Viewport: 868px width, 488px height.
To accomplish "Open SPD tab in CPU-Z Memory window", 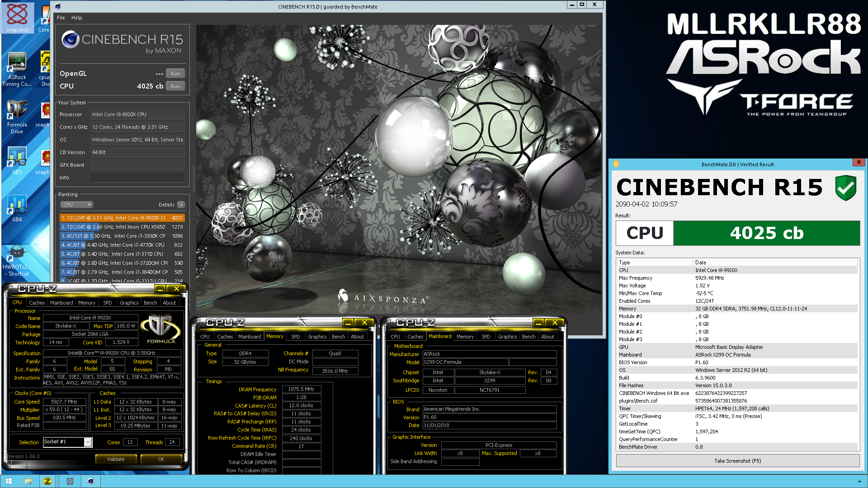I will point(296,337).
